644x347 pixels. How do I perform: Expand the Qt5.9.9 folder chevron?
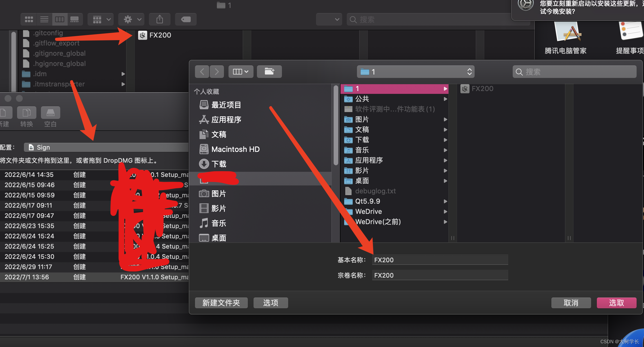[445, 201]
